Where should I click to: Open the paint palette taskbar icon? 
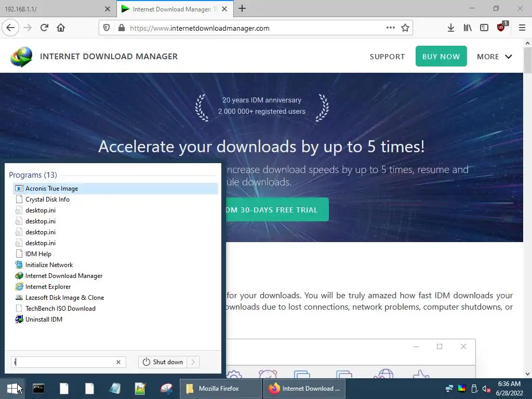pos(166,389)
